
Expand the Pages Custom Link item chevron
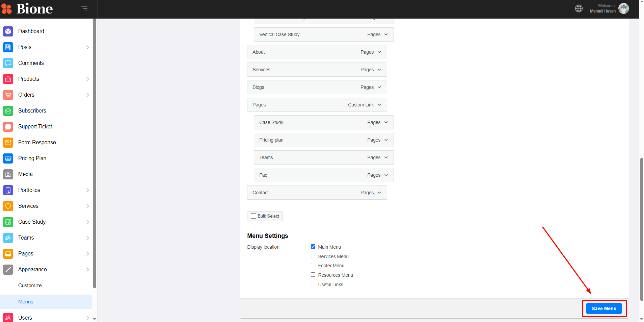point(379,105)
